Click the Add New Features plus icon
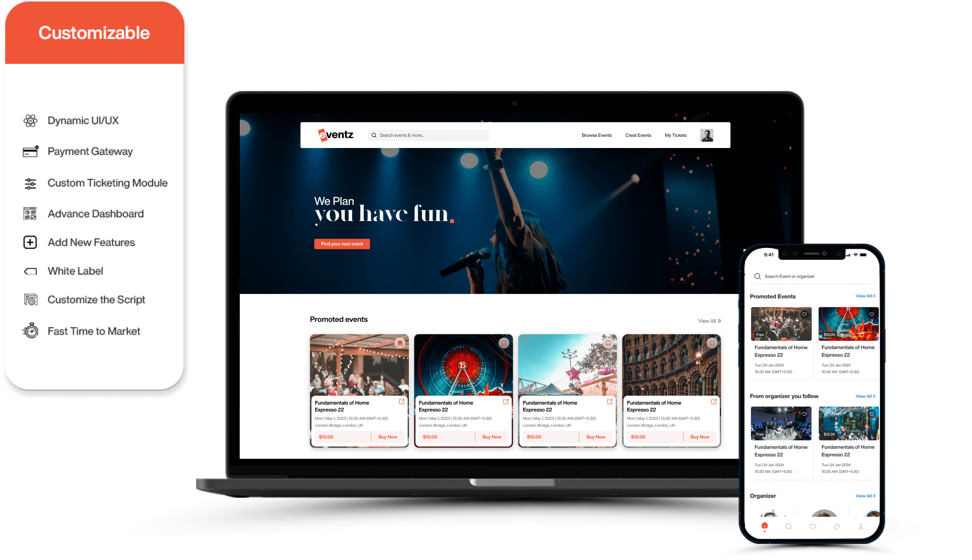 coord(31,242)
